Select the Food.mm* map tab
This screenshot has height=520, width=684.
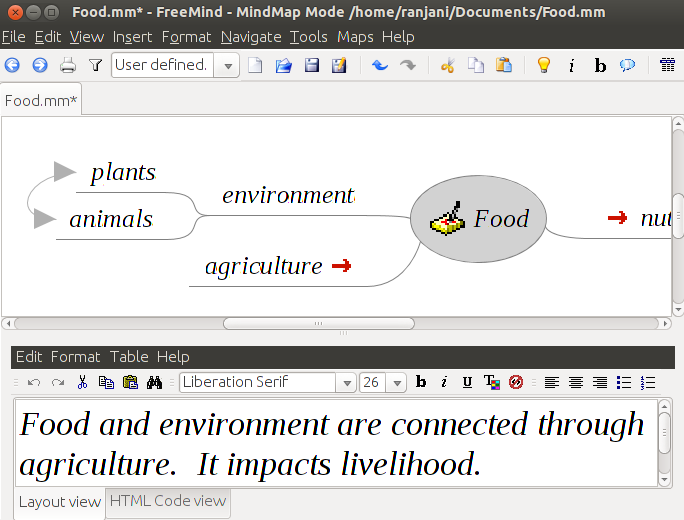(41, 100)
